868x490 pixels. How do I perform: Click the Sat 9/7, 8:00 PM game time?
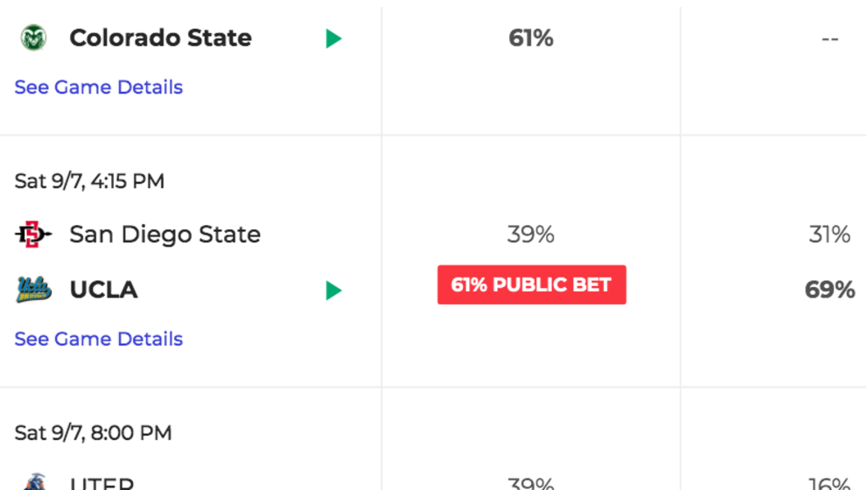click(93, 433)
